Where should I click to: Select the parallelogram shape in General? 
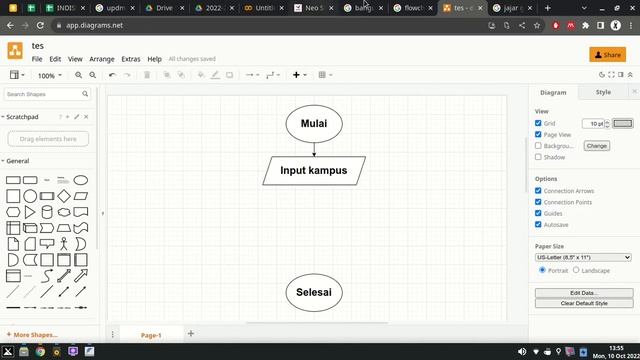pyautogui.click(x=81, y=196)
